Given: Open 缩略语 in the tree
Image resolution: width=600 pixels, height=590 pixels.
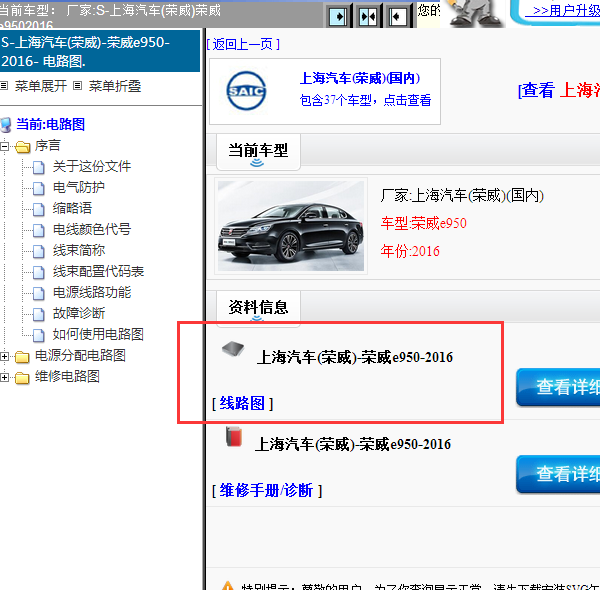Looking at the screenshot, I should [x=72, y=209].
